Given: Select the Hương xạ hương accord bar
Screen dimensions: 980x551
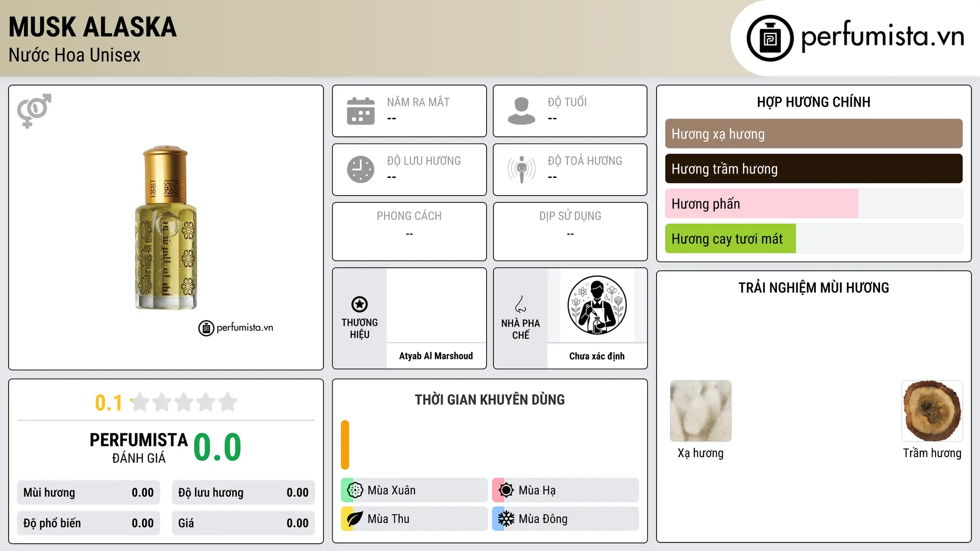Looking at the screenshot, I should tap(813, 134).
